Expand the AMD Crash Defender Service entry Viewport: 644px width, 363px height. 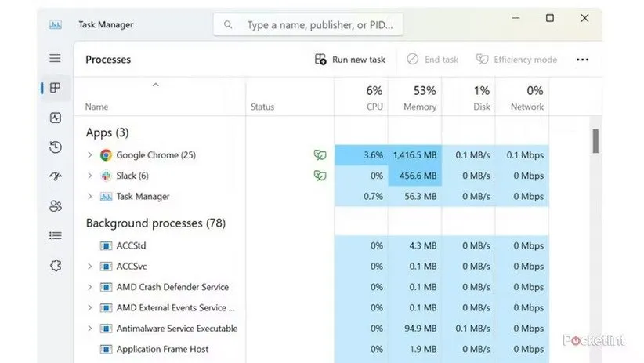(90, 287)
